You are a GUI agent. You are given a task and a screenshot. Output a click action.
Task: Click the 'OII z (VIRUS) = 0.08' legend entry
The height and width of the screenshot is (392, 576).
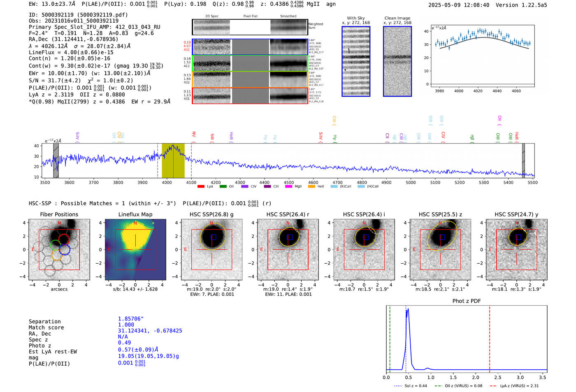pos(459,386)
